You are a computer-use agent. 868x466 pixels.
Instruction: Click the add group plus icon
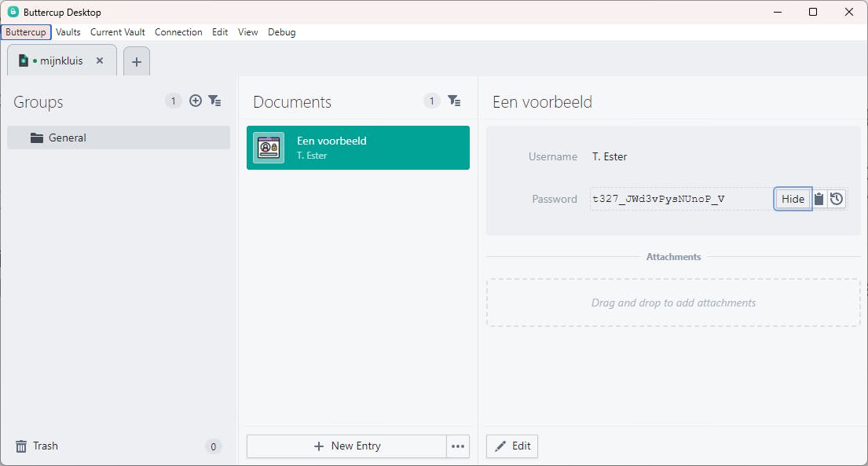tap(196, 101)
